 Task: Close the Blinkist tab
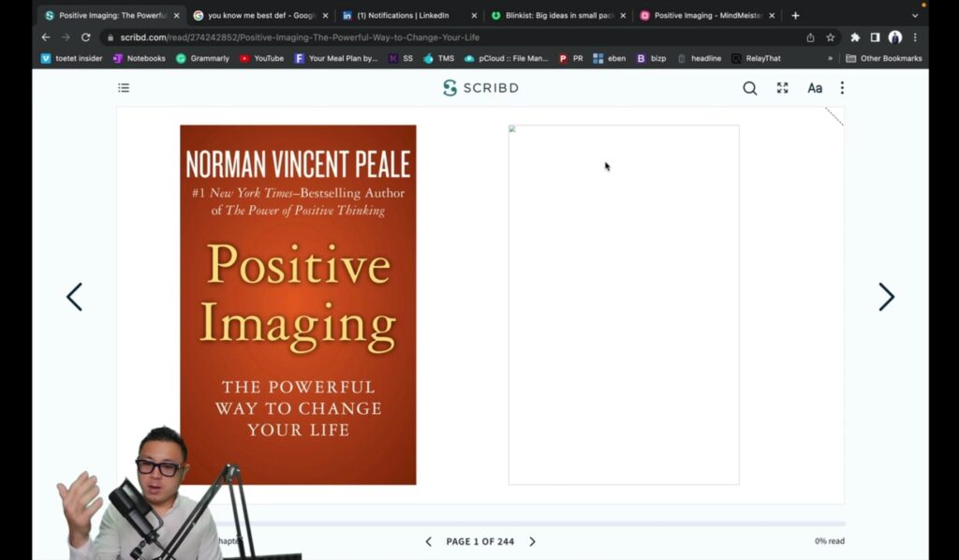(623, 15)
